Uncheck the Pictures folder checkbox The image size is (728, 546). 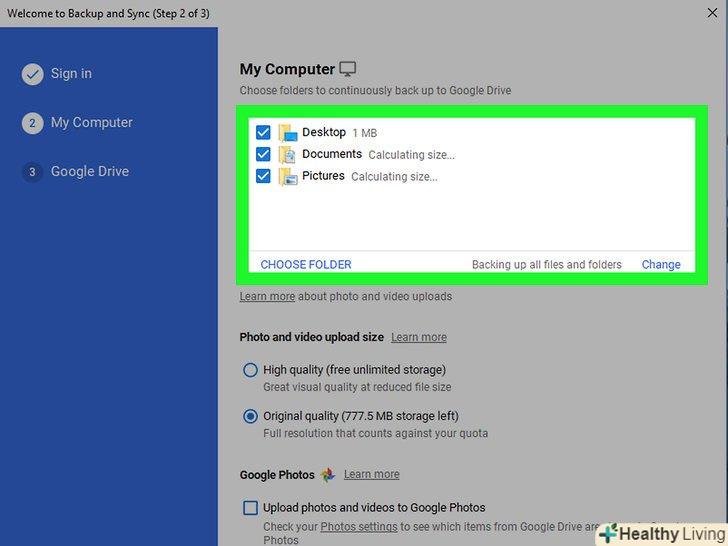(x=263, y=176)
